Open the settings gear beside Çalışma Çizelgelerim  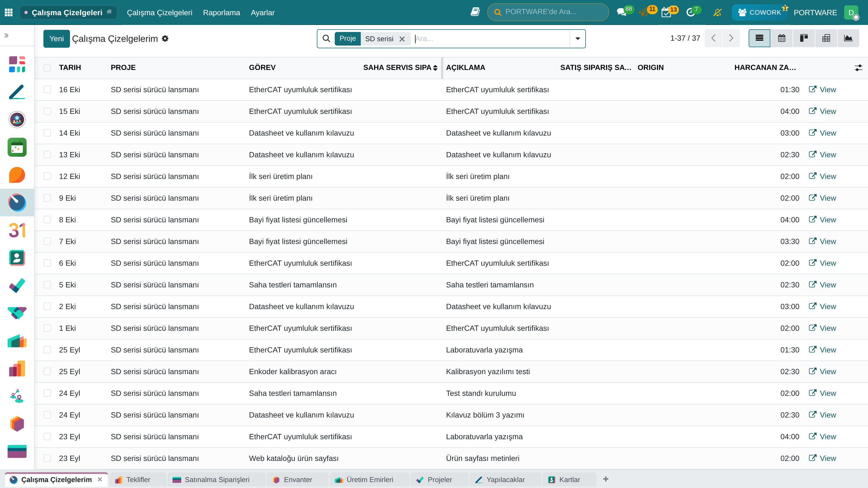[165, 38]
